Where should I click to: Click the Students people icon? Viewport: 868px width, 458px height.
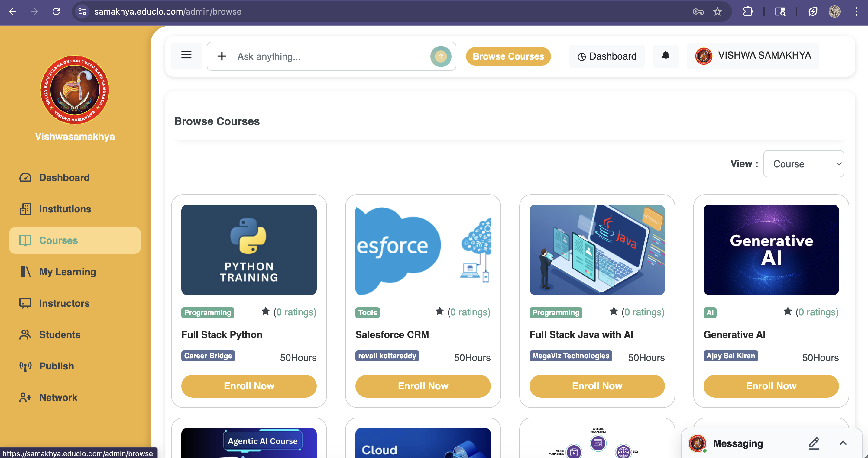coord(25,334)
